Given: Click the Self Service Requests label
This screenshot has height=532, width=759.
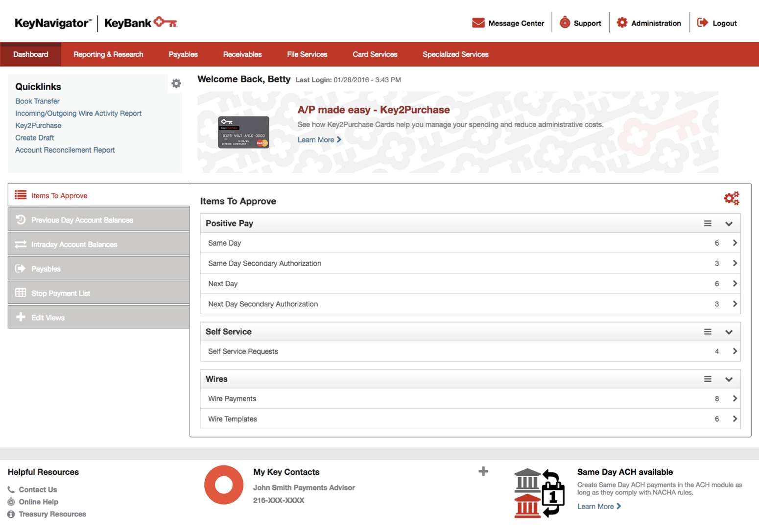Looking at the screenshot, I should pos(243,351).
